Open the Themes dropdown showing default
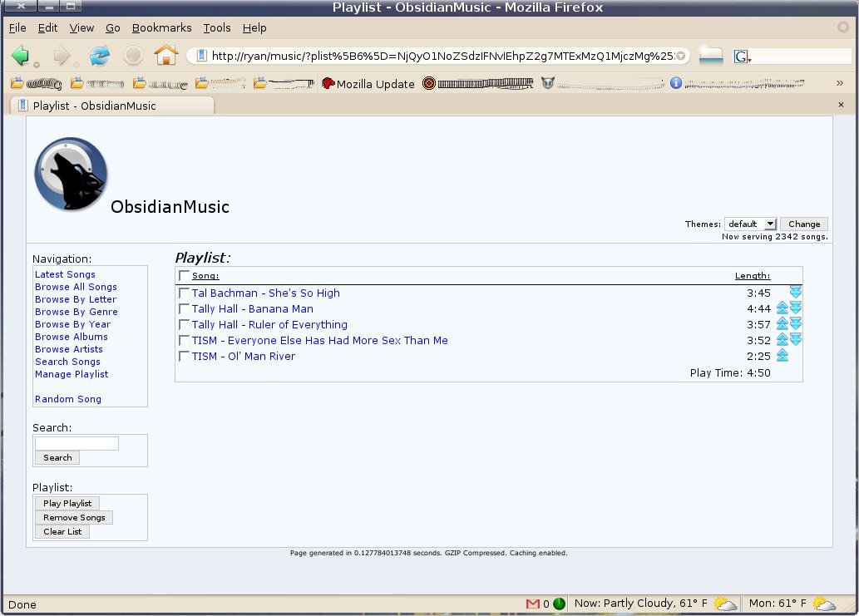Screen dimensions: 859x616 coord(750,224)
